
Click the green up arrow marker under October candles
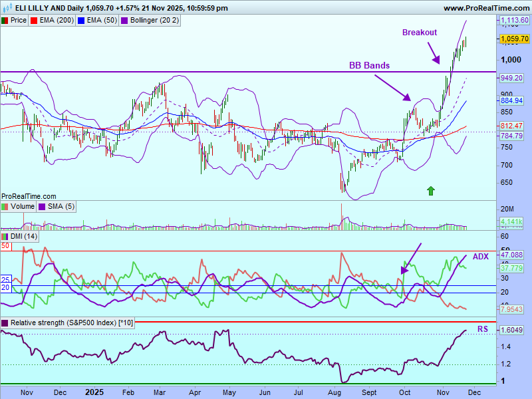(431, 191)
